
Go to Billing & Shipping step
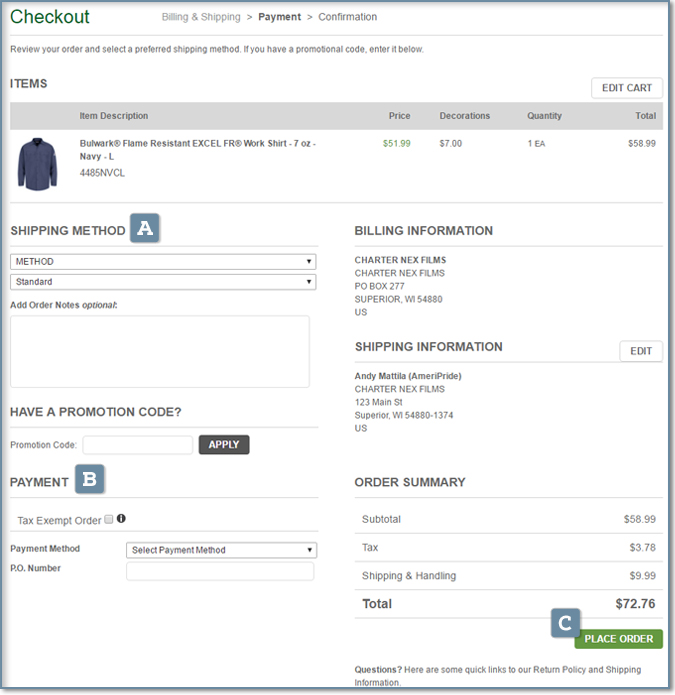pos(201,17)
